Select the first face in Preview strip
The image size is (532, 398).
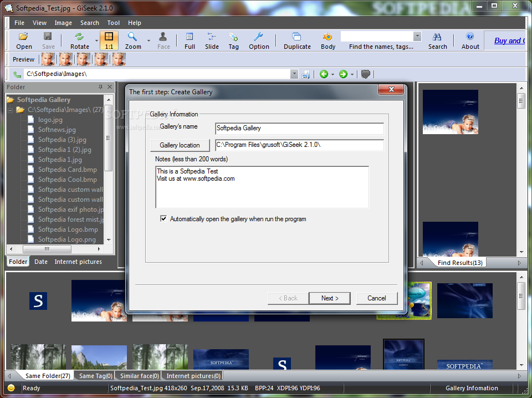pyautogui.click(x=48, y=59)
